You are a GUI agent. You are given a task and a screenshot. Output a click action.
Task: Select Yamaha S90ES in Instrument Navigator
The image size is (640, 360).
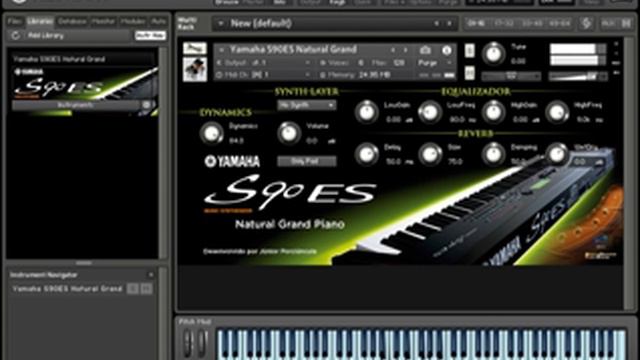click(x=68, y=289)
